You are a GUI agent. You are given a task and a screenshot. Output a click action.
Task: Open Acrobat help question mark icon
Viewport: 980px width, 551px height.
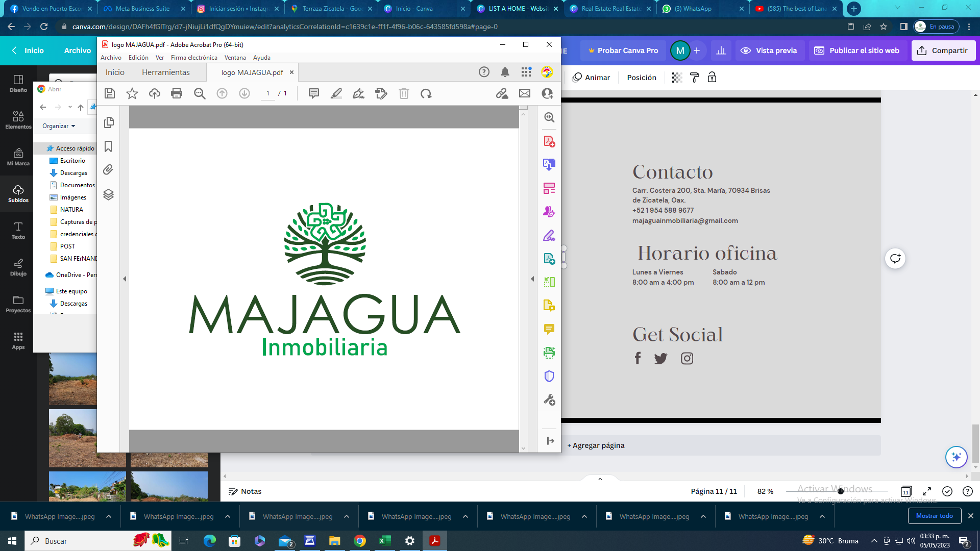tap(484, 72)
